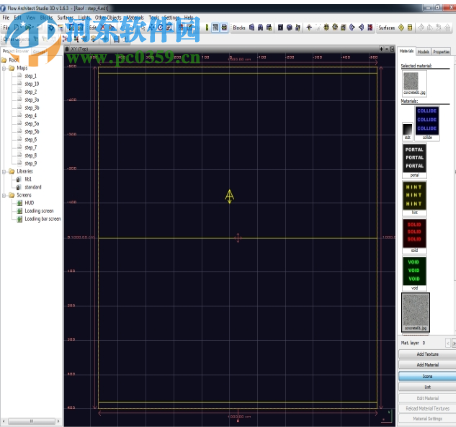Select step_7 map in the tree
Screen dimensions: 456x427
pos(31,147)
